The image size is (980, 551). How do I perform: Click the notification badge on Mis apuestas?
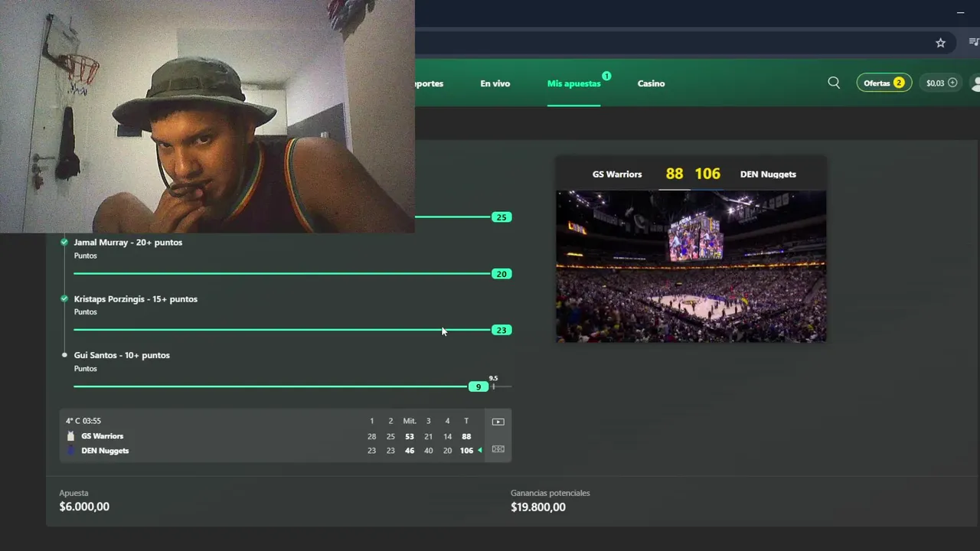point(606,76)
